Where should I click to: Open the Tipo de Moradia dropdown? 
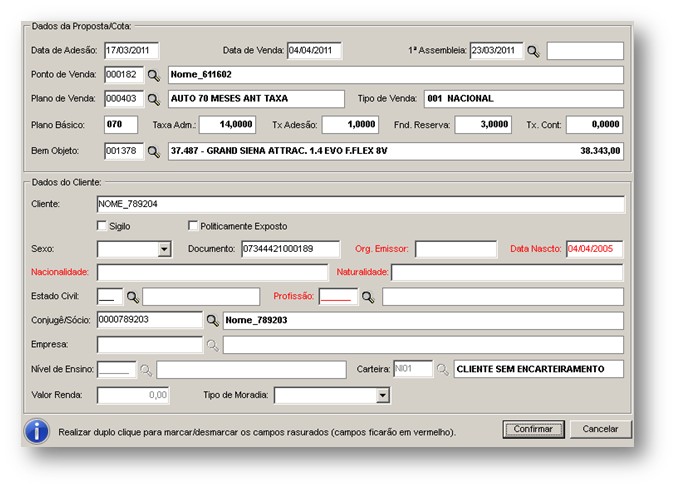(x=382, y=395)
